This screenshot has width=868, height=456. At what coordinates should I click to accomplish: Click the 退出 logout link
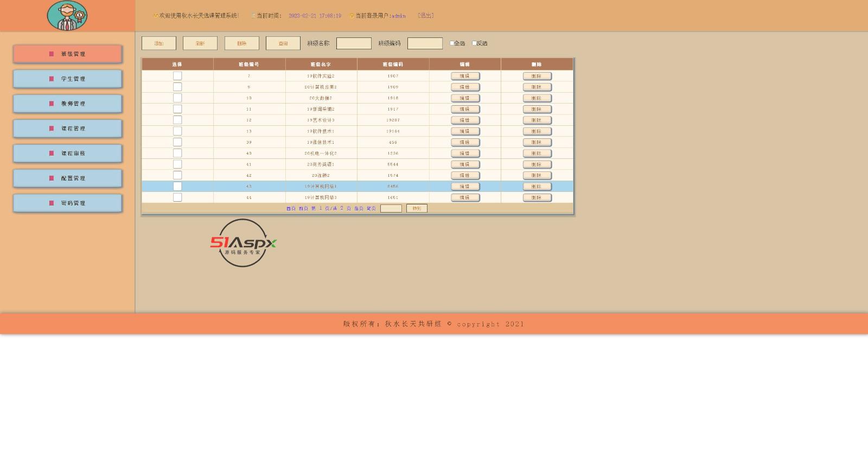tap(426, 16)
